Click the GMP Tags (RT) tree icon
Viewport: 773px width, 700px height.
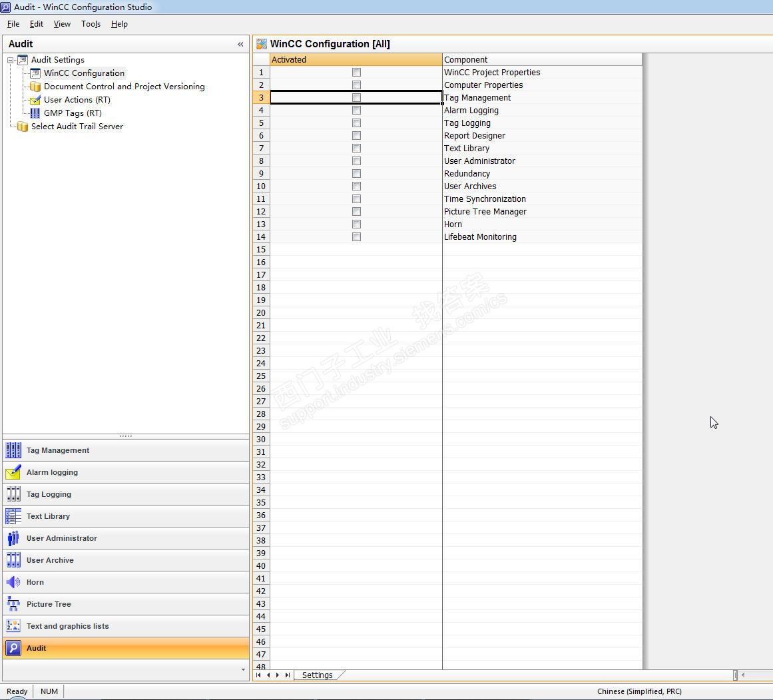coord(35,113)
